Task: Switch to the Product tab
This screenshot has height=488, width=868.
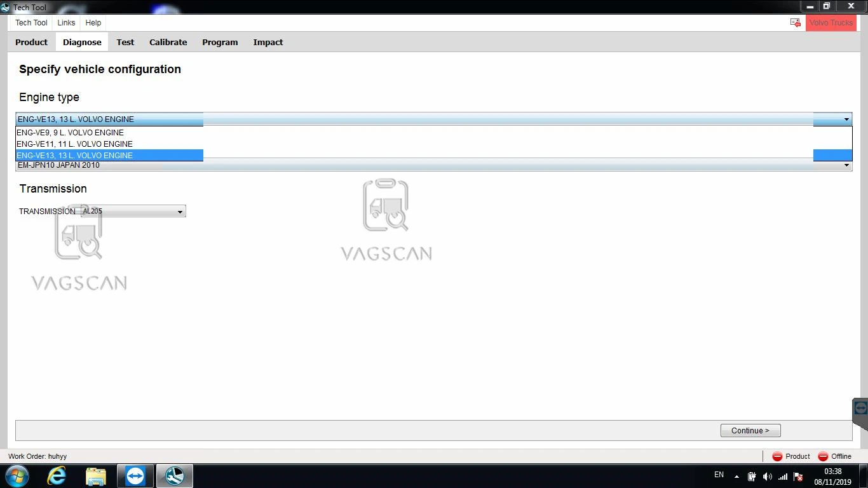Action: click(32, 42)
